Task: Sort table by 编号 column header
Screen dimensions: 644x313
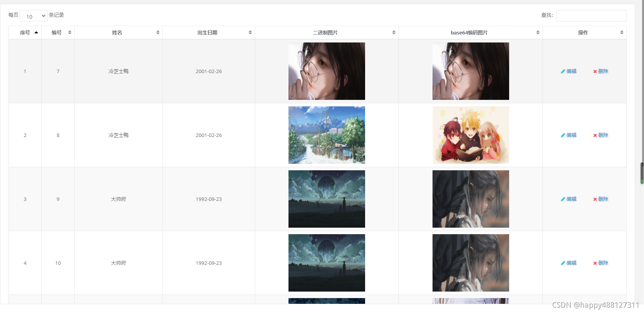Action: [58, 33]
